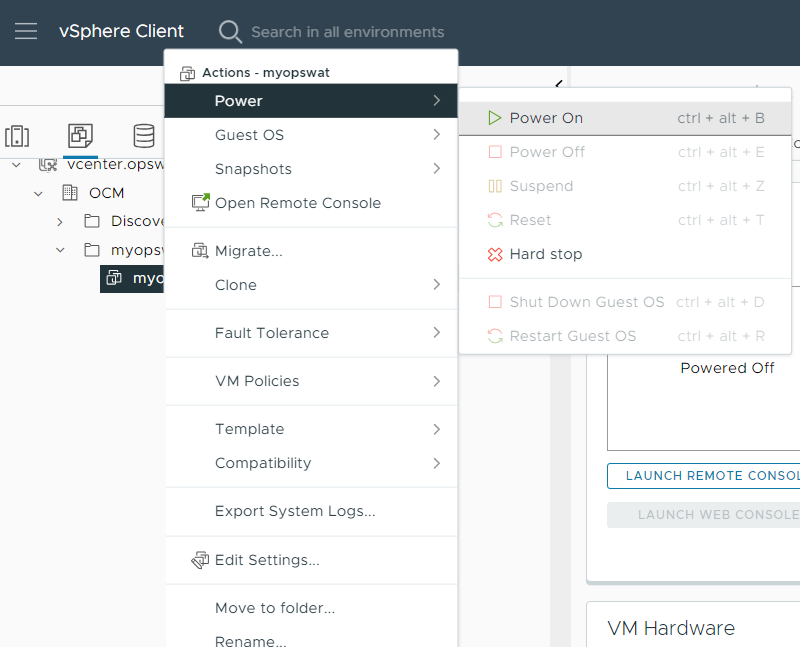800x647 pixels.
Task: Click the OCM datacenter icon
Action: [70, 193]
